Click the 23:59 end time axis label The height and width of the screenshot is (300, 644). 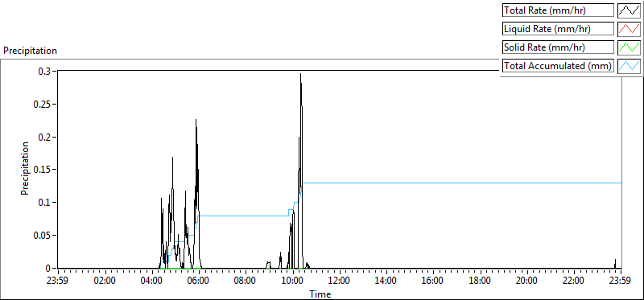pyautogui.click(x=621, y=282)
